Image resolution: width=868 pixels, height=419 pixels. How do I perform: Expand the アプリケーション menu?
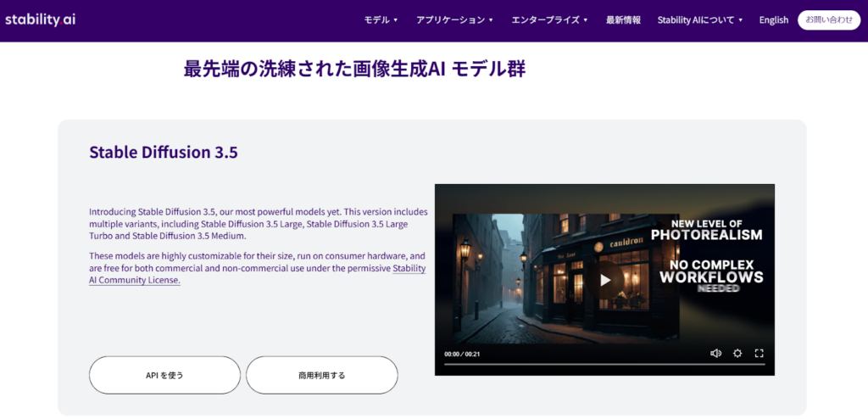[454, 20]
